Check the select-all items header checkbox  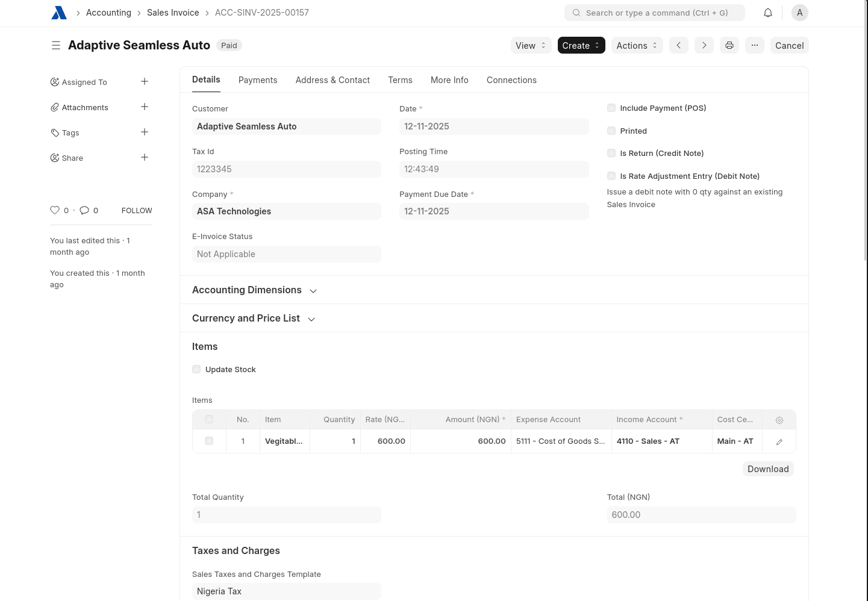click(x=209, y=419)
